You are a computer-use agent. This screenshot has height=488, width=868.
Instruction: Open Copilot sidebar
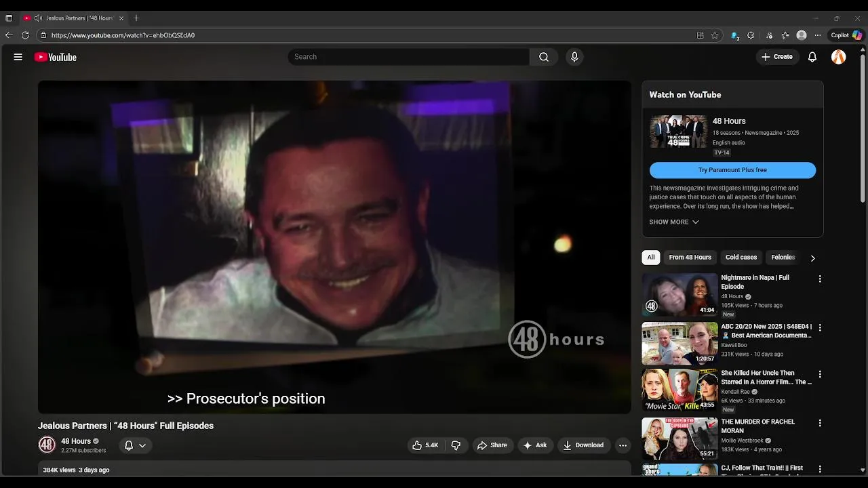(846, 35)
